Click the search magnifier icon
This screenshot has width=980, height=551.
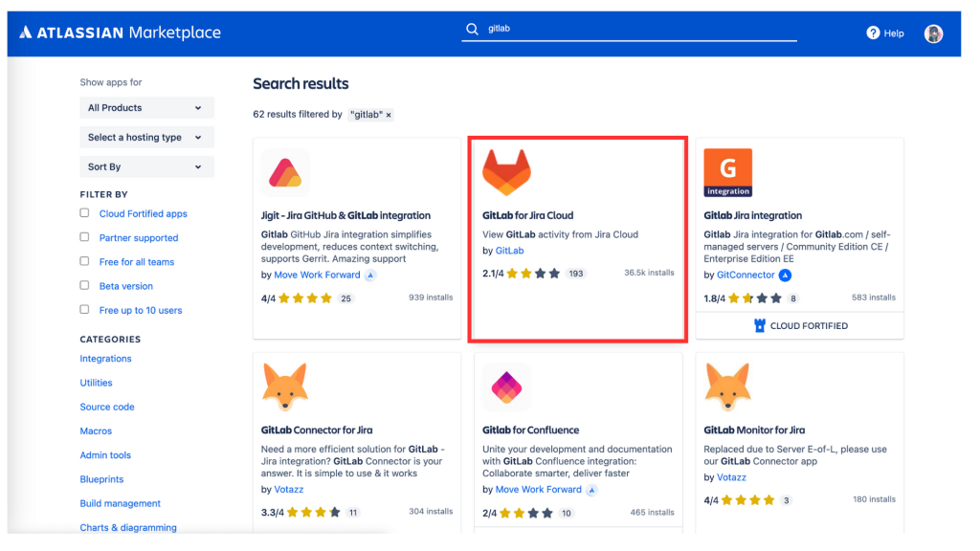point(473,29)
